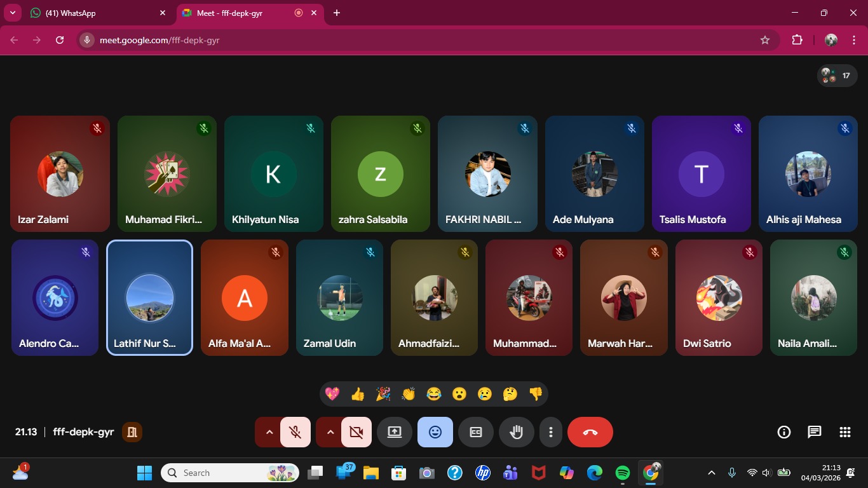
Task: Show all 17 participants list
Action: pos(837,76)
